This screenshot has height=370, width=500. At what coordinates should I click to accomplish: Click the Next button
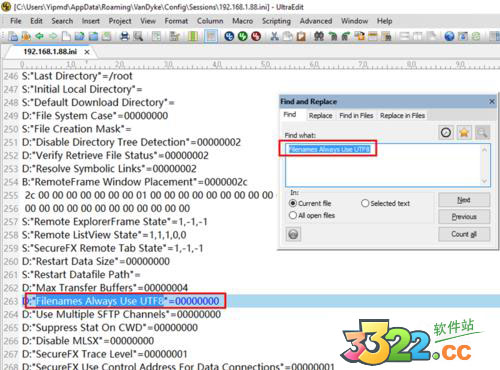(464, 200)
